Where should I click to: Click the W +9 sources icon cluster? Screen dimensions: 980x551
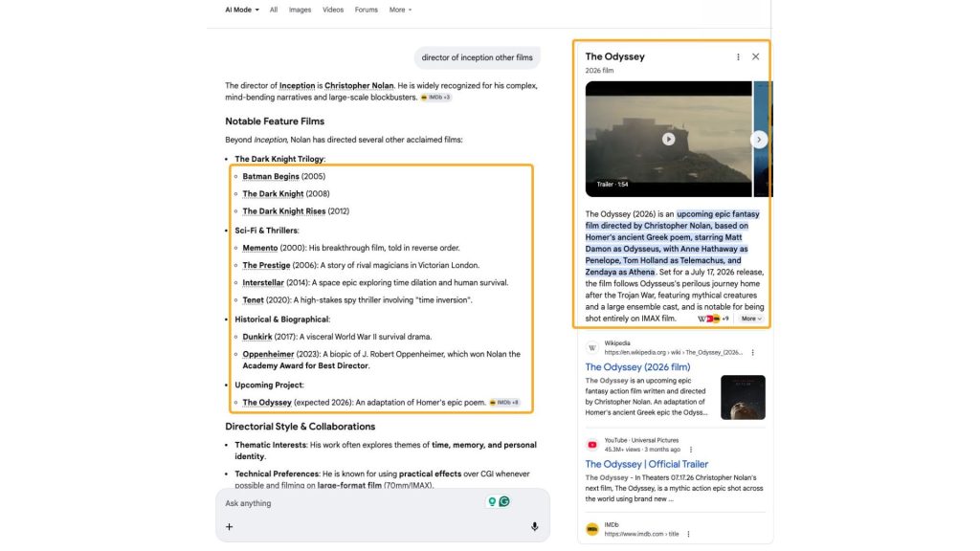click(x=713, y=319)
